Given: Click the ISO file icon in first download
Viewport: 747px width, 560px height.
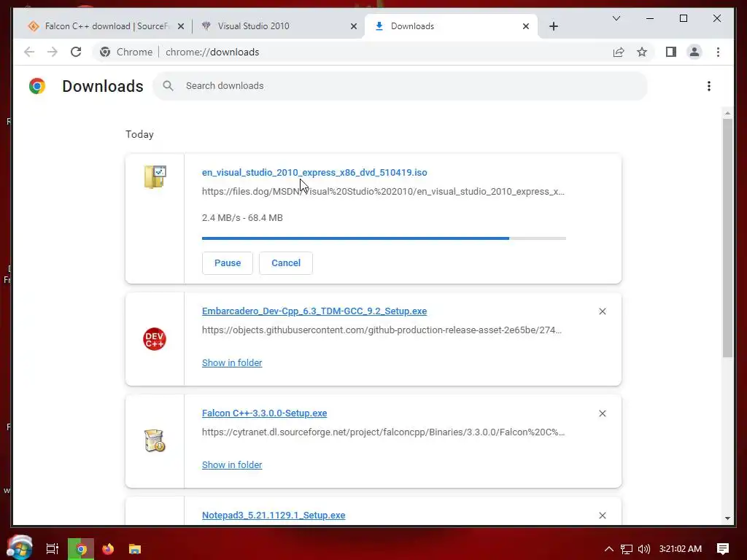Looking at the screenshot, I should 155,176.
